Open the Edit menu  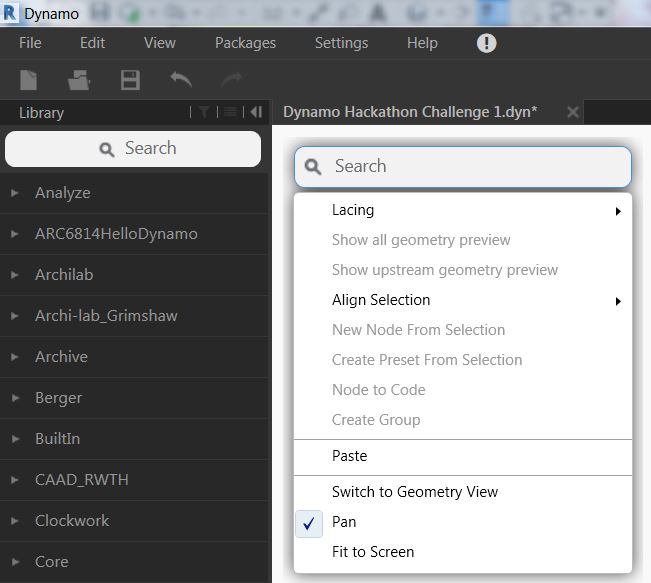[92, 43]
